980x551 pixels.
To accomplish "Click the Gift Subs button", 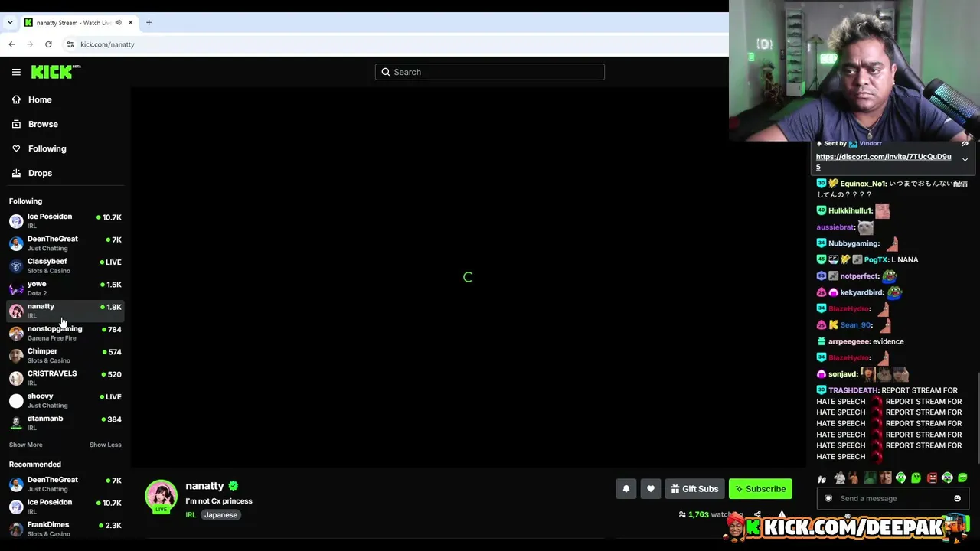I will click(694, 489).
